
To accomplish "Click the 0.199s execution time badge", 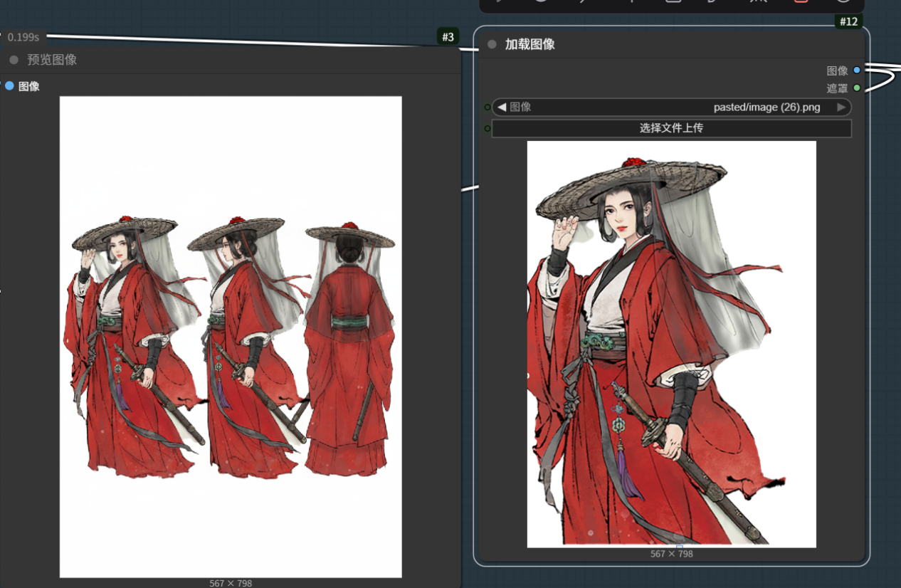I will [x=23, y=37].
